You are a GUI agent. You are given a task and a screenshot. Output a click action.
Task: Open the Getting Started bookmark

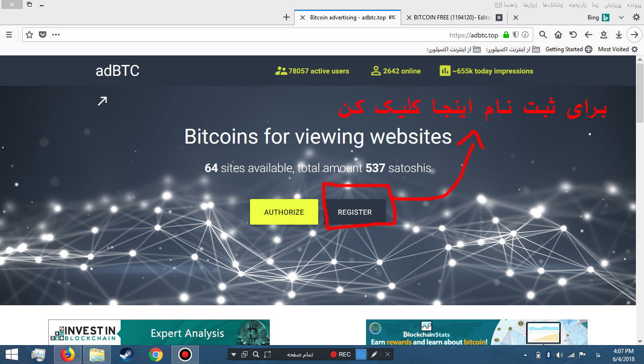tap(569, 49)
